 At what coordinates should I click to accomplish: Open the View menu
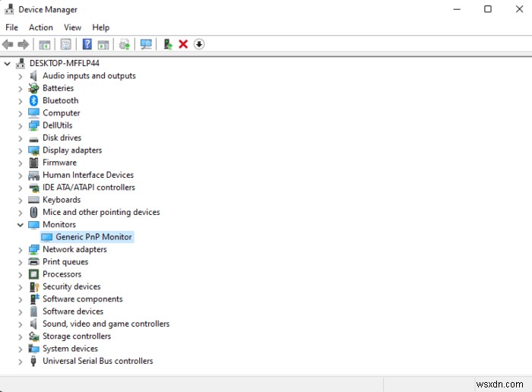pyautogui.click(x=73, y=27)
